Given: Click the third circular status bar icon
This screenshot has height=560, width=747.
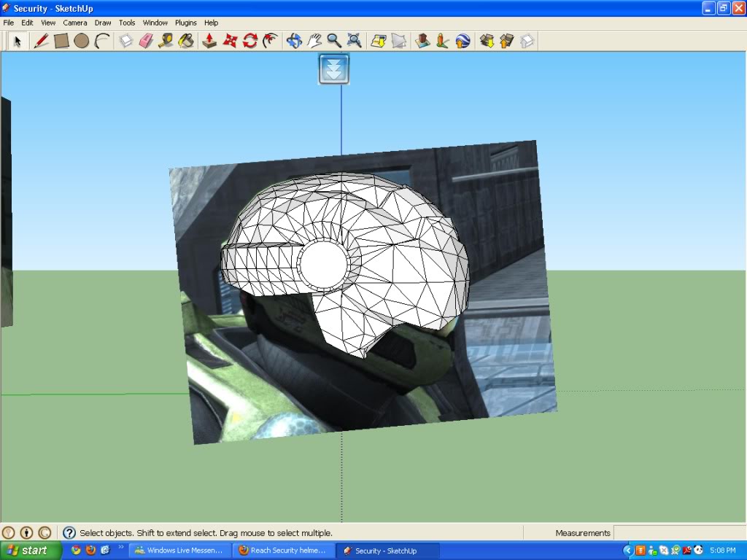Looking at the screenshot, I should click(x=44, y=533).
